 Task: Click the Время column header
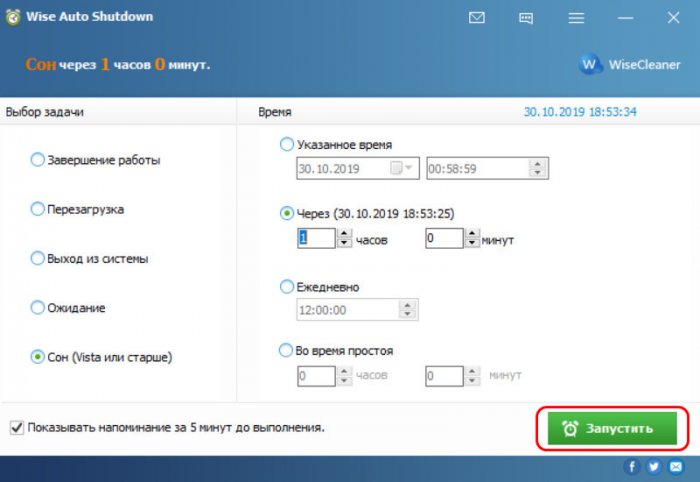coord(275,112)
